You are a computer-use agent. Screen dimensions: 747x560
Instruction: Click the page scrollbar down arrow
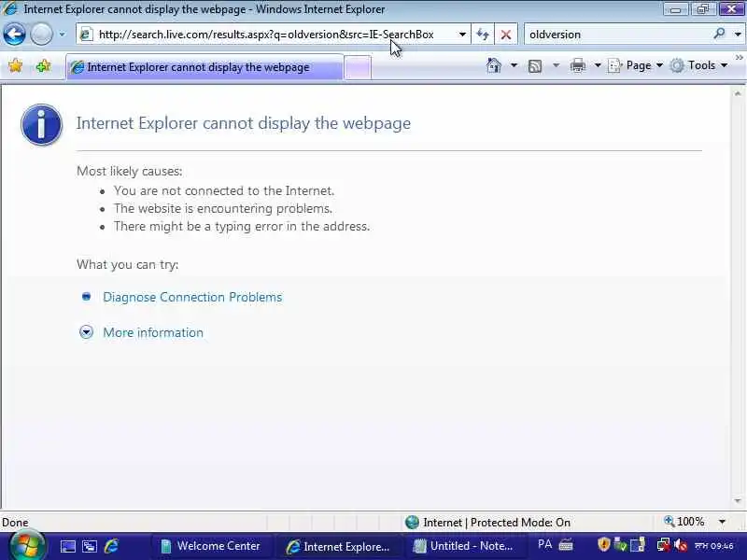[x=738, y=500]
